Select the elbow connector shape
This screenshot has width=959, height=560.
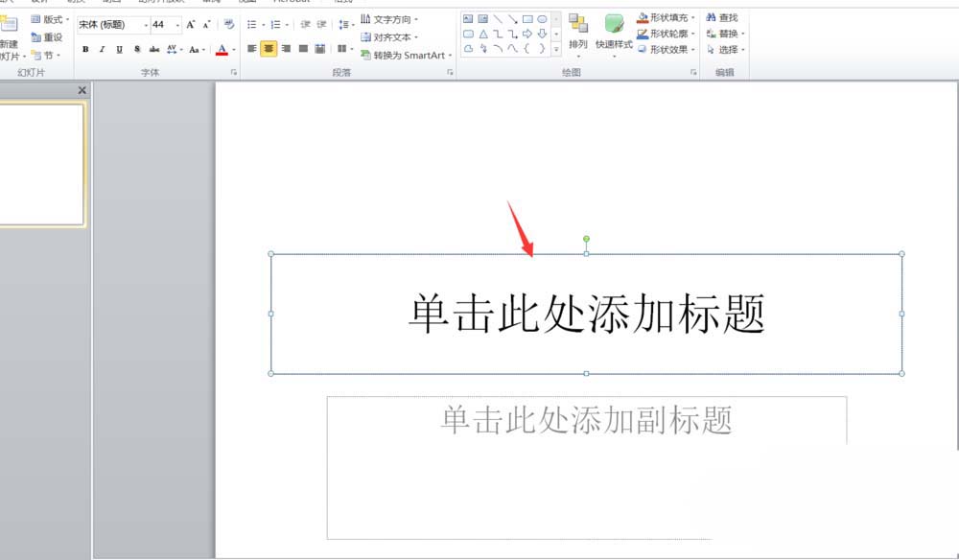click(498, 34)
